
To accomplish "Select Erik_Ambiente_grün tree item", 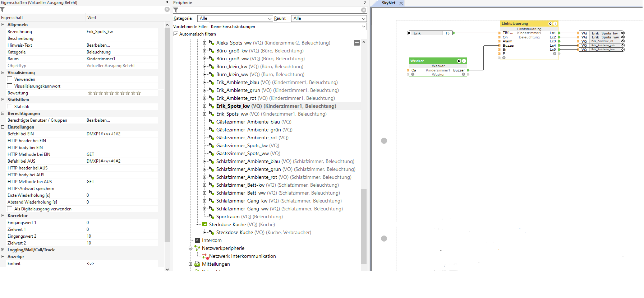I will pyautogui.click(x=277, y=90).
